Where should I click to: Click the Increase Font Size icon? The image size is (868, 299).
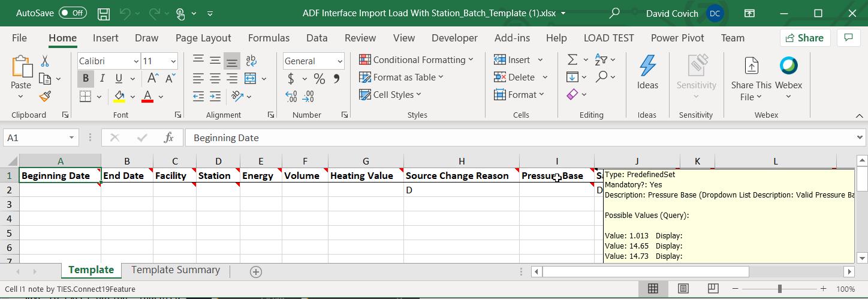[x=153, y=79]
